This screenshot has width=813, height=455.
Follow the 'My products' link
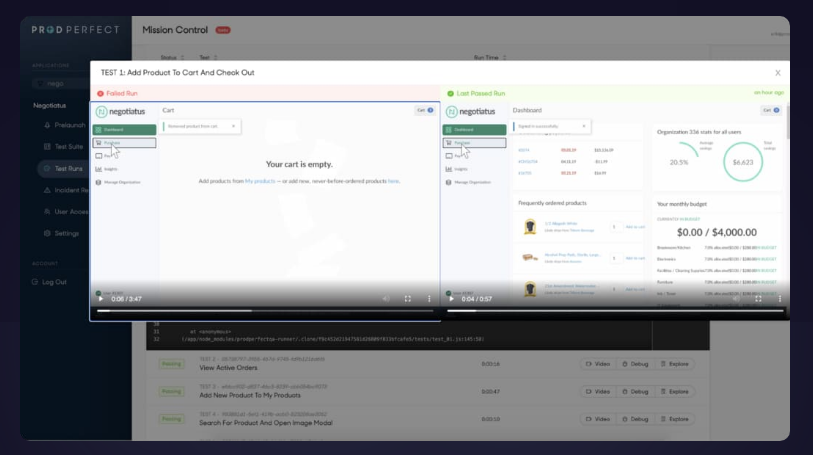click(260, 181)
